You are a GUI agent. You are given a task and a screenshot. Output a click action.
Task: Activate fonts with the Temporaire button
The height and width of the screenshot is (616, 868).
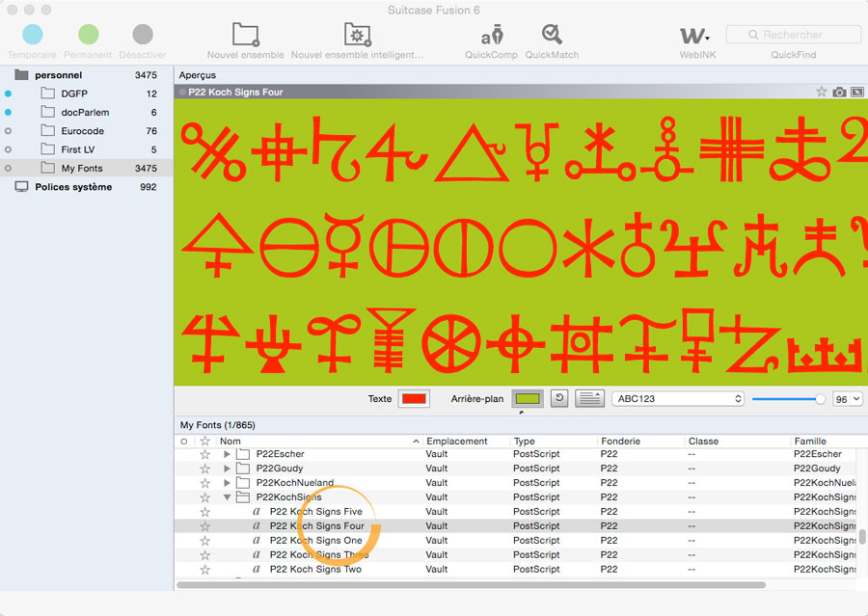click(32, 40)
